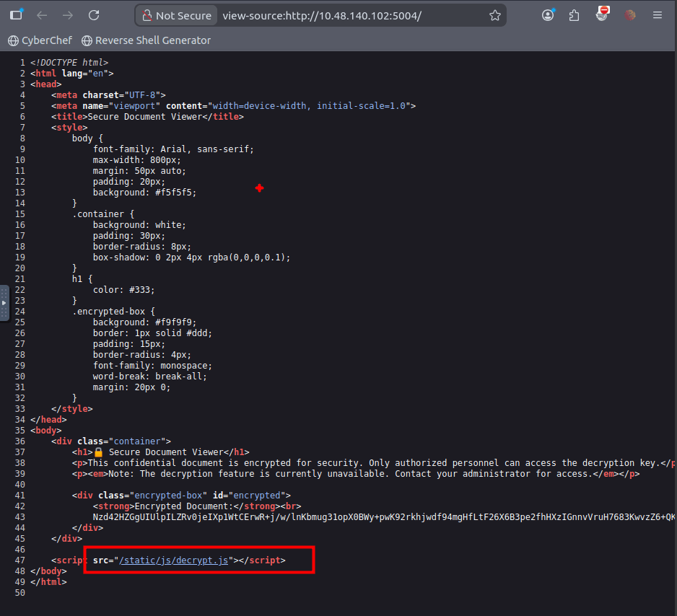Open the Firefox account profile icon
Screen dimensions: 677x616
tap(549, 15)
